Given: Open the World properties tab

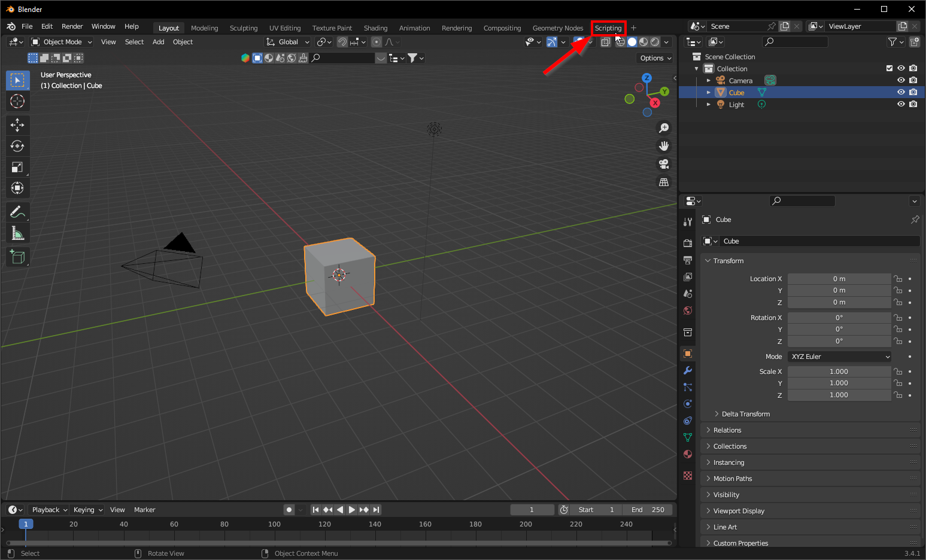Looking at the screenshot, I should coord(688,310).
